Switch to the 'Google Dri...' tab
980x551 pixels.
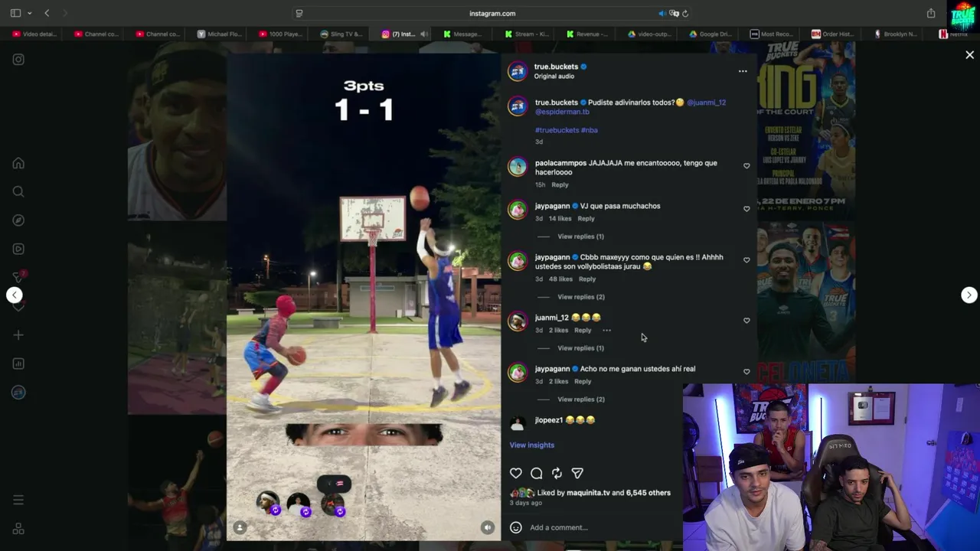712,34
